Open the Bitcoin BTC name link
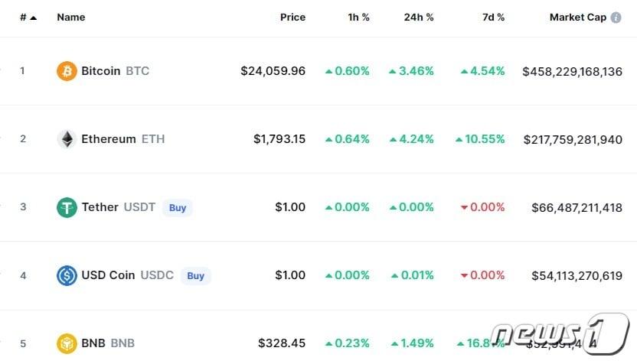 (x=115, y=71)
